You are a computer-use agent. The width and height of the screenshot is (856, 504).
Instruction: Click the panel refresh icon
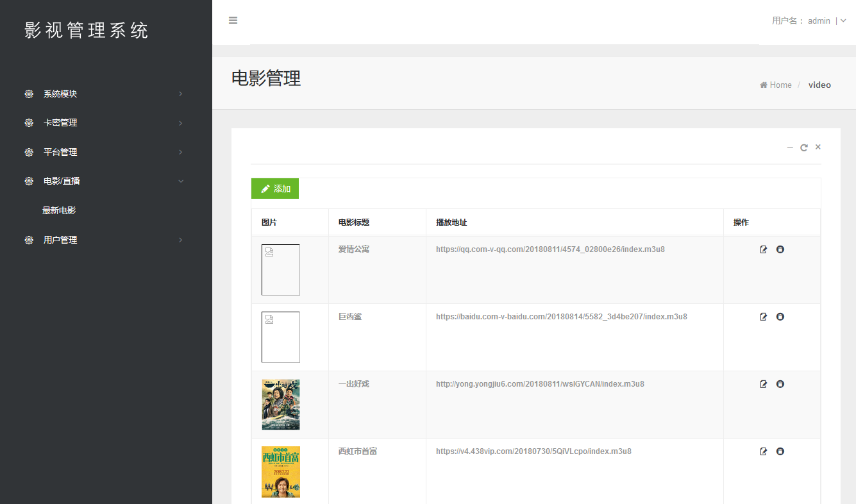804,147
